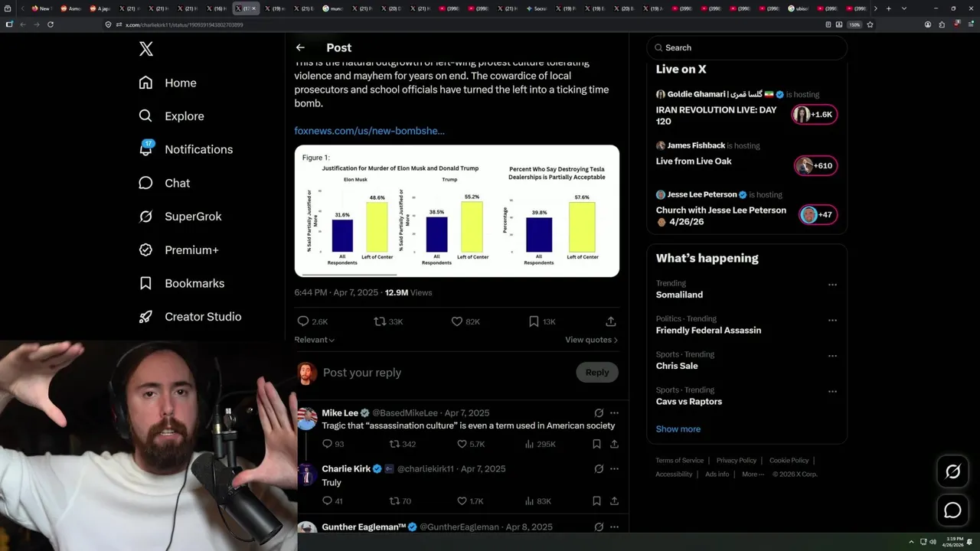Open Creator Studio
The image size is (980, 551).
coord(190,317)
